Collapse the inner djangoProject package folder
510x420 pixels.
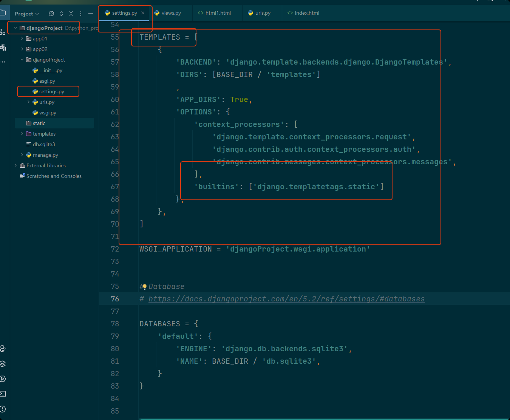(x=22, y=60)
